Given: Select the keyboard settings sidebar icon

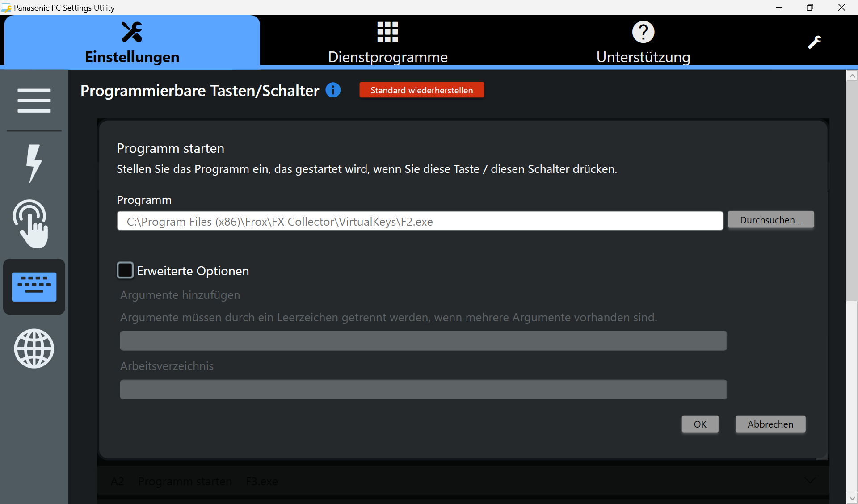Looking at the screenshot, I should [34, 287].
